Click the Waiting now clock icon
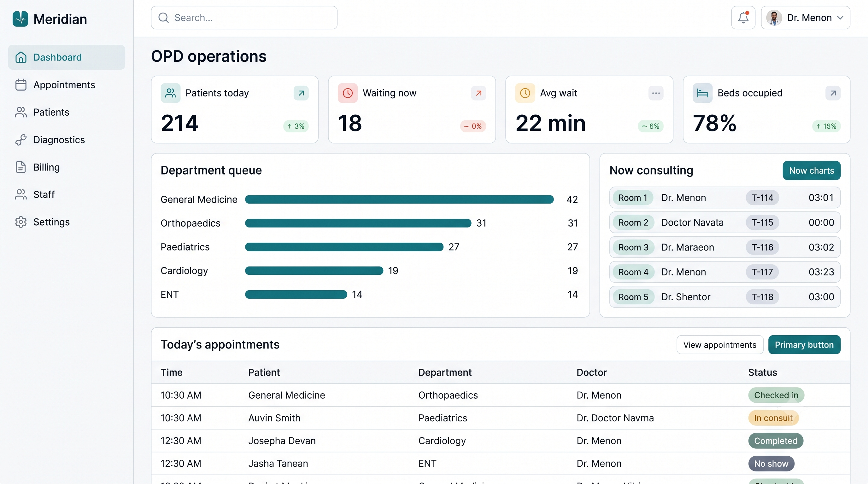 click(348, 93)
